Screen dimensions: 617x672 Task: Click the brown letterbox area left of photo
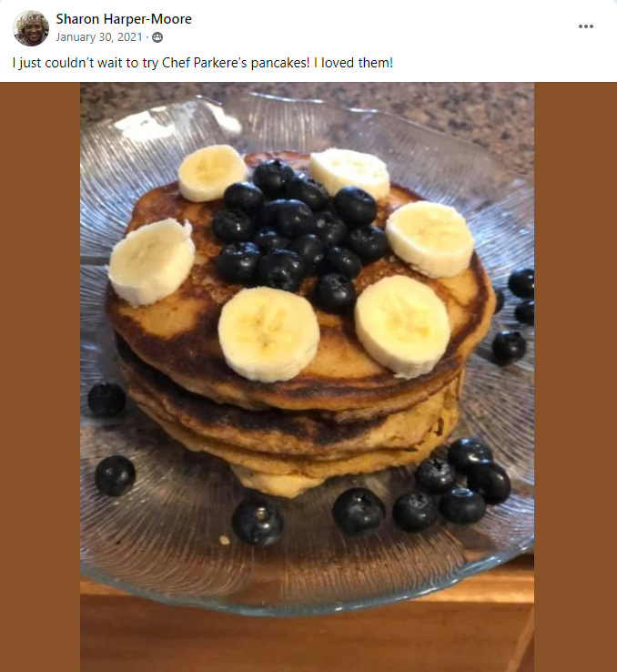pos(40,377)
